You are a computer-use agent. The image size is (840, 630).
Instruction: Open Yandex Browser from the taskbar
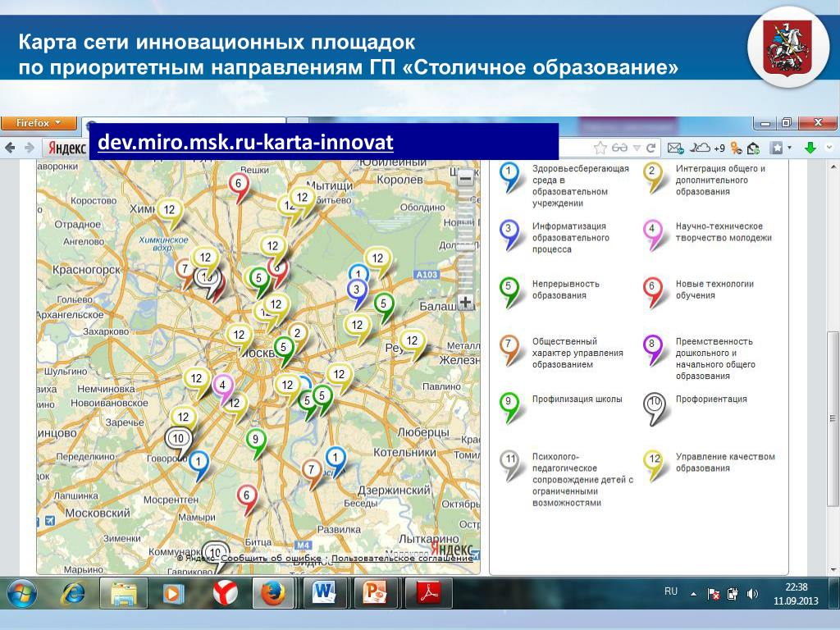coord(225,594)
